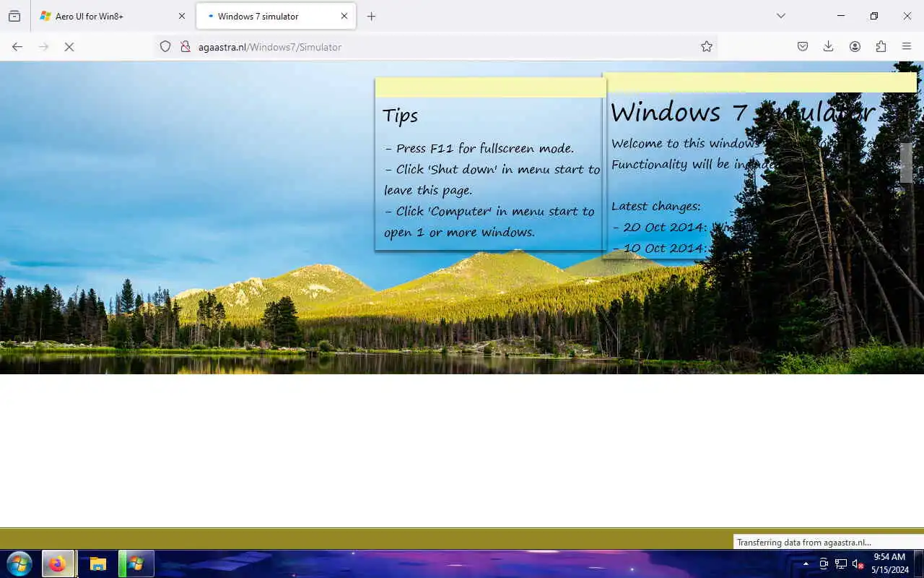Open Firefox View in the tab strip

click(x=14, y=16)
